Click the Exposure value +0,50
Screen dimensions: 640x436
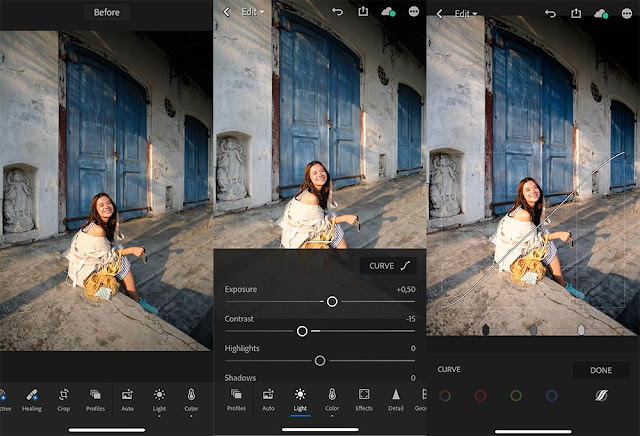(406, 289)
